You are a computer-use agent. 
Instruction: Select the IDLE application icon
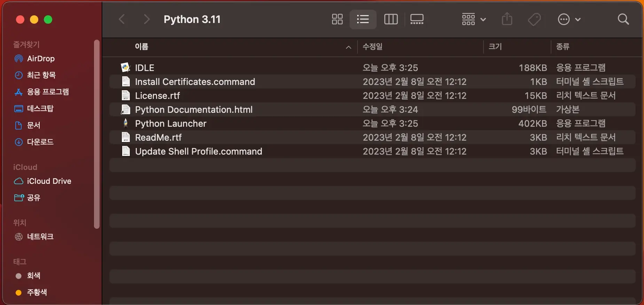point(125,68)
